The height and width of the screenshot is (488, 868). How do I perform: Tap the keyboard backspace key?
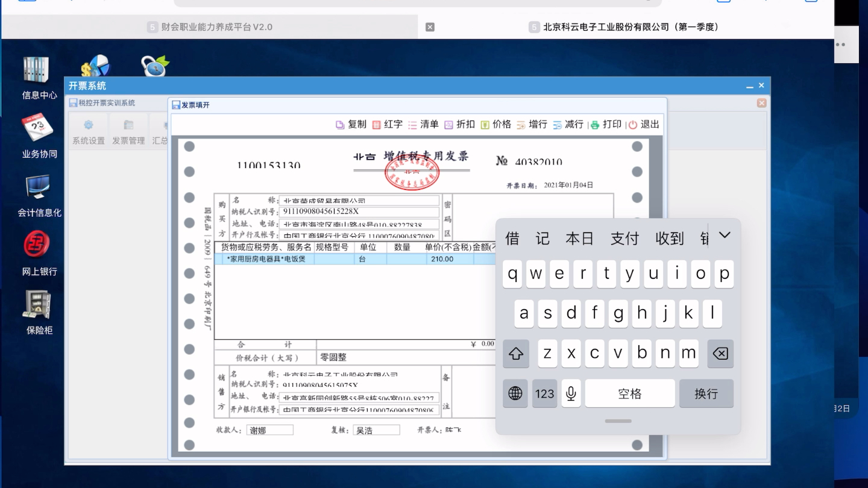click(x=720, y=354)
